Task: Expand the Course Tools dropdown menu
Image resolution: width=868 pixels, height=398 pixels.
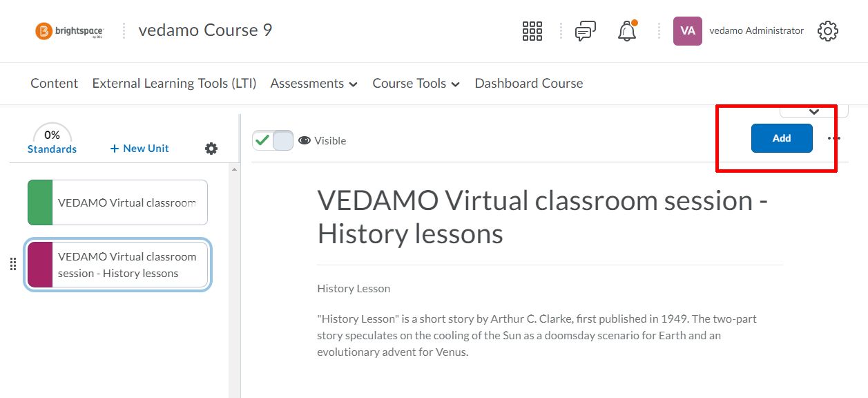Action: (416, 84)
